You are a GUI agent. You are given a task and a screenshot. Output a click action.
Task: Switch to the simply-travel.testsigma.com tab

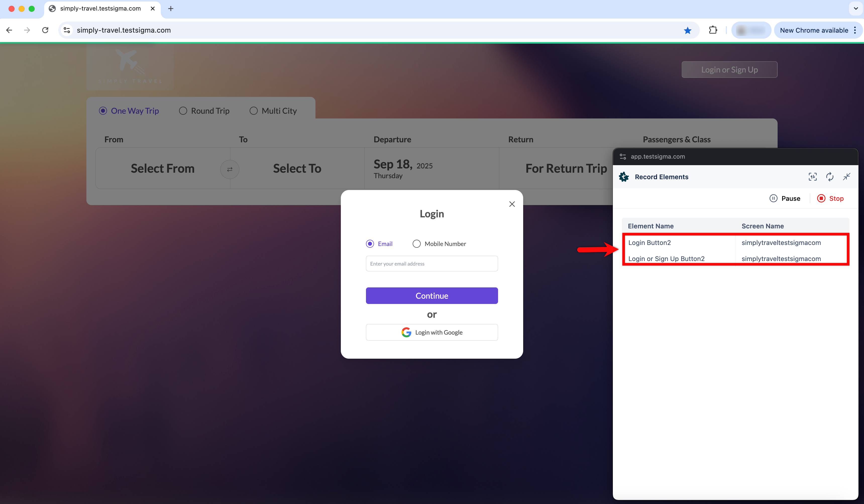pos(99,9)
